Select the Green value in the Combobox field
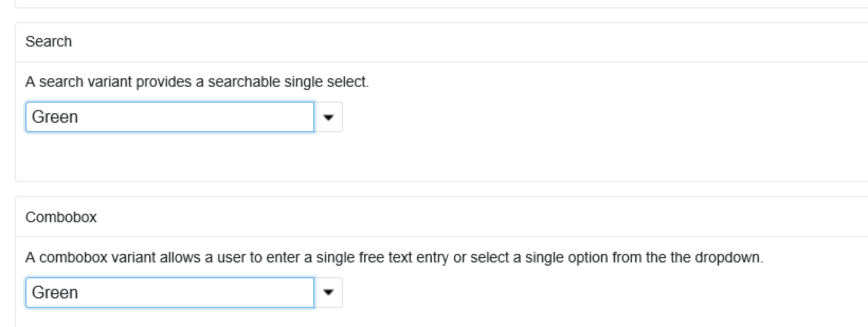This screenshot has height=327, width=868. pos(55,292)
